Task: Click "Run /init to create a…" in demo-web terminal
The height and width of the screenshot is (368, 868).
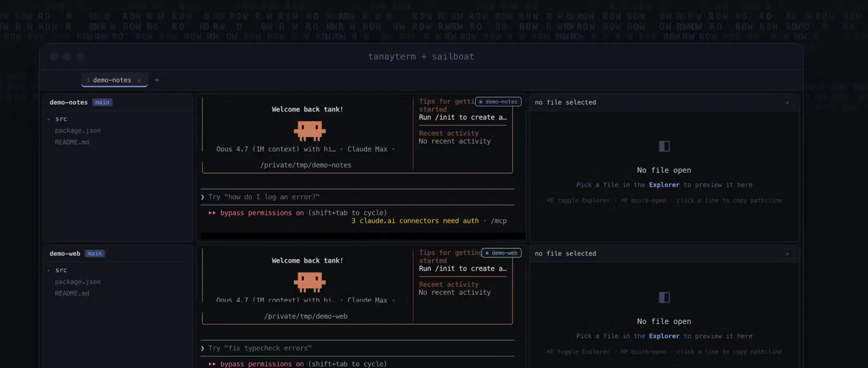Action: point(463,269)
